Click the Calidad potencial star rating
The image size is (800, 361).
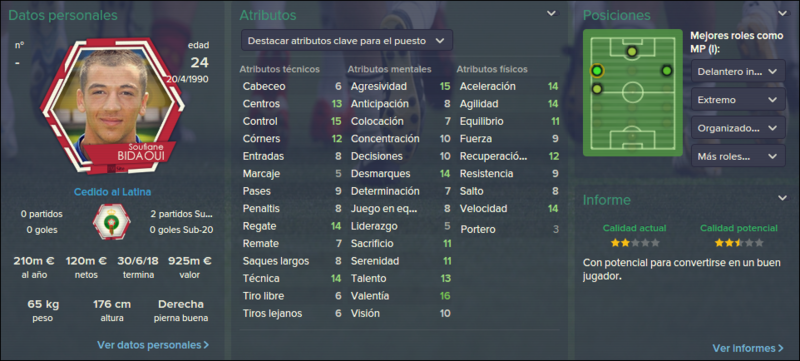[739, 243]
